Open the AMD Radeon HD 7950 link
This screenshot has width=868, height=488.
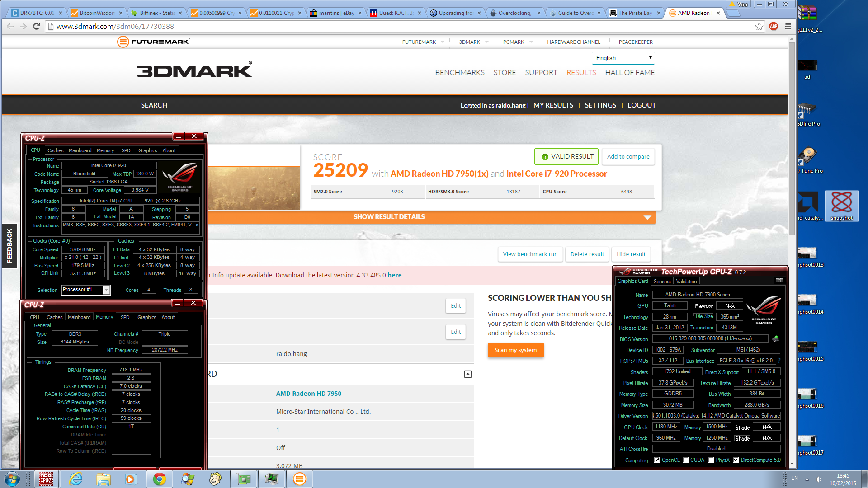coord(309,394)
